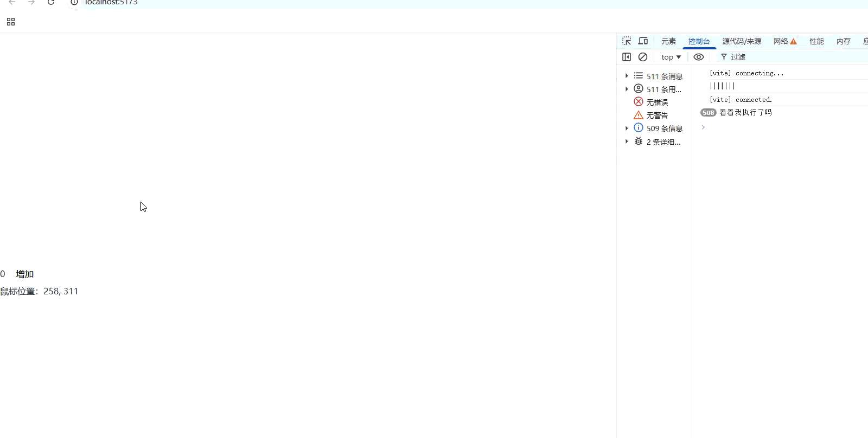Click the browser back arrow
Image resolution: width=868 pixels, height=438 pixels.
12,2
